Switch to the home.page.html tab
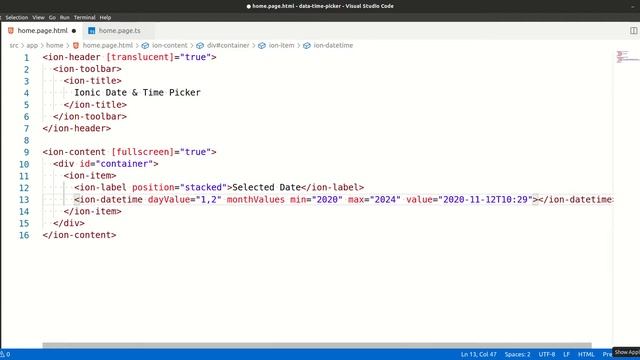Viewport: 640px width, 360px height. [x=42, y=31]
